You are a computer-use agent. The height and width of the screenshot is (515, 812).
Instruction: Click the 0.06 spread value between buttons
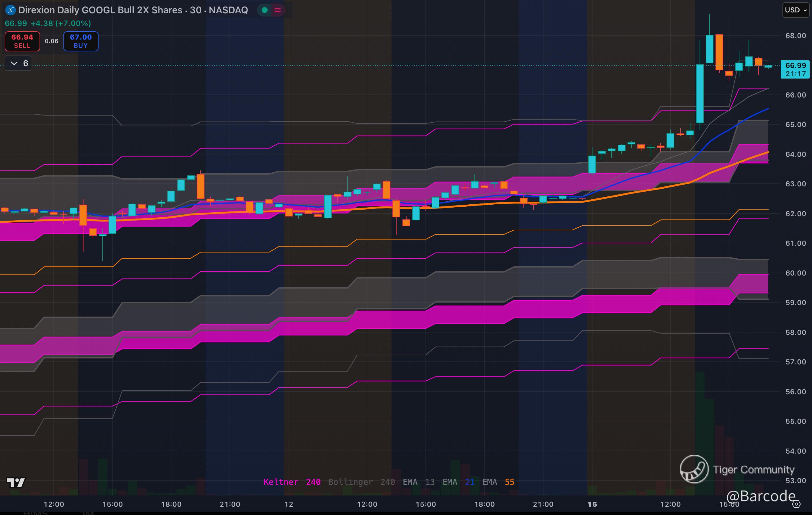point(52,41)
